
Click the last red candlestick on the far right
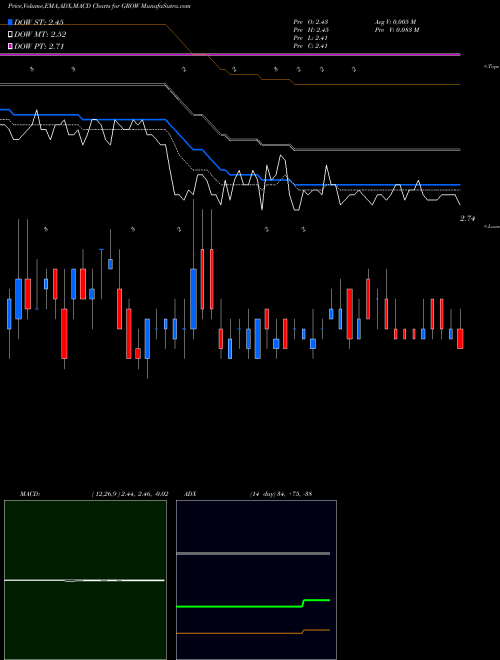coord(460,339)
